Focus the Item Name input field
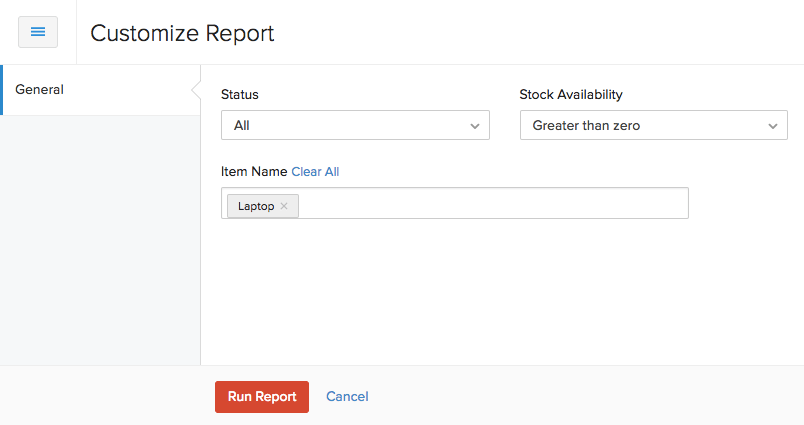Viewport: 804px width, 425px height. click(x=490, y=203)
